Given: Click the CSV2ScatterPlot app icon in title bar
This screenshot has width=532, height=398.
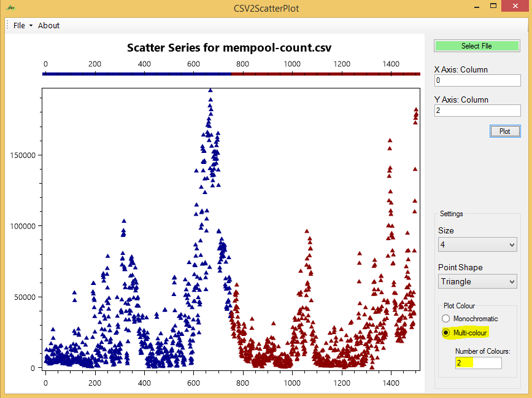Looking at the screenshot, I should (11, 7).
